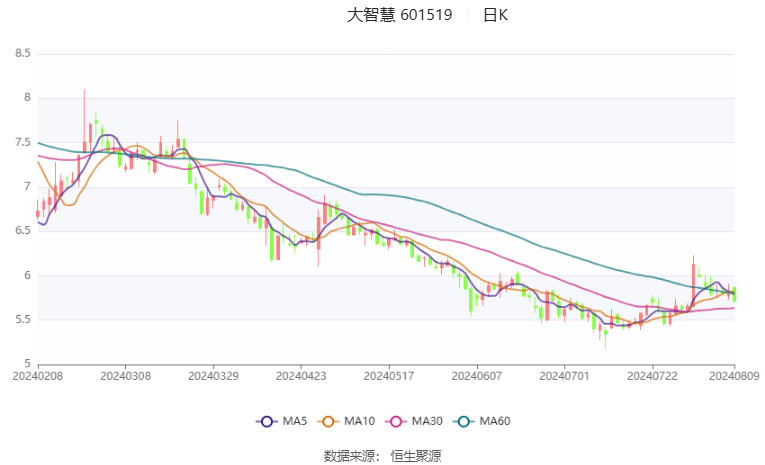The width and height of the screenshot is (765, 465).
Task: Click the 20240208 x-axis date label
Action: [x=38, y=376]
